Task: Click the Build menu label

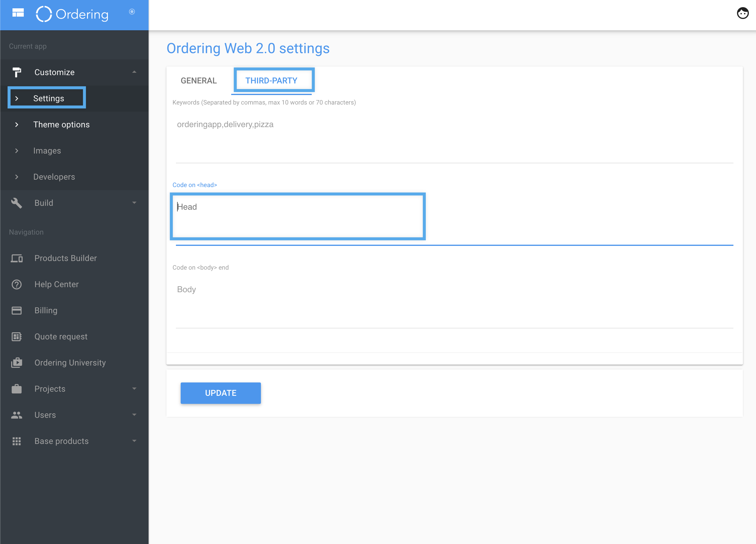Action: coord(44,203)
